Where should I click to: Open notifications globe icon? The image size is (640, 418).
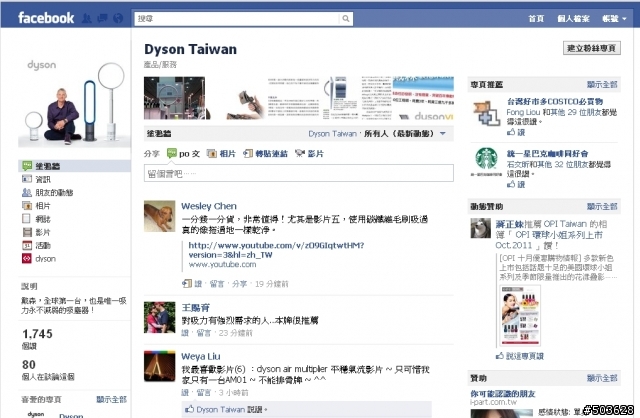[118, 18]
